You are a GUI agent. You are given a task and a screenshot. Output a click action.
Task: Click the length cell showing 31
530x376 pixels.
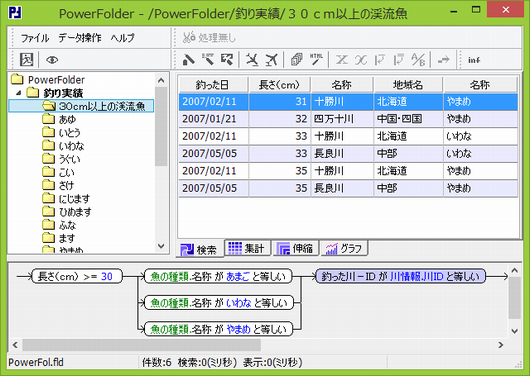pyautogui.click(x=279, y=102)
